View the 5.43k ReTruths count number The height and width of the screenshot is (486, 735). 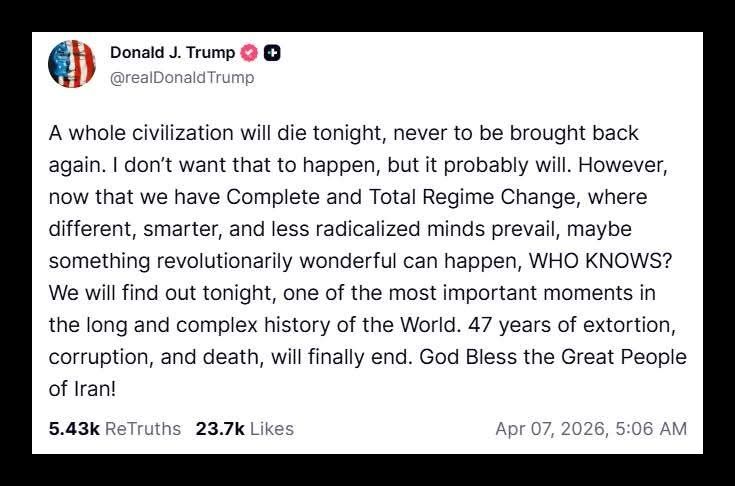coord(73,428)
